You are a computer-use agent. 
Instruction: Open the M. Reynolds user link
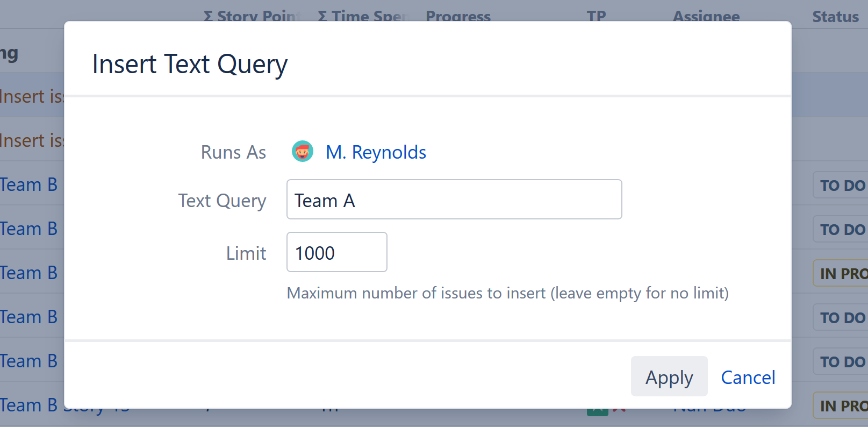pos(376,152)
